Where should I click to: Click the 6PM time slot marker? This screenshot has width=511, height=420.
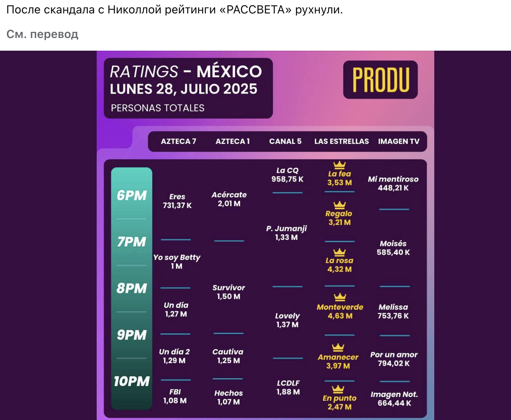tap(132, 195)
